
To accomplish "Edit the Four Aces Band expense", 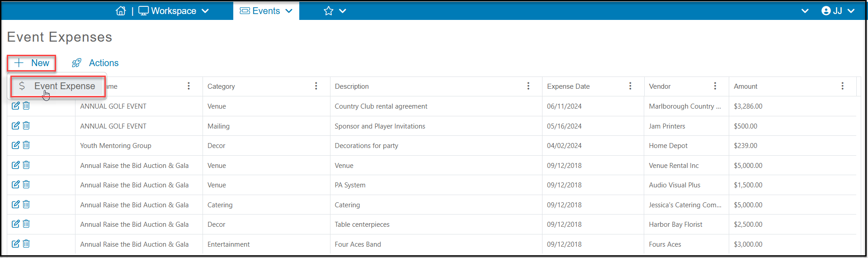I will click(16, 244).
